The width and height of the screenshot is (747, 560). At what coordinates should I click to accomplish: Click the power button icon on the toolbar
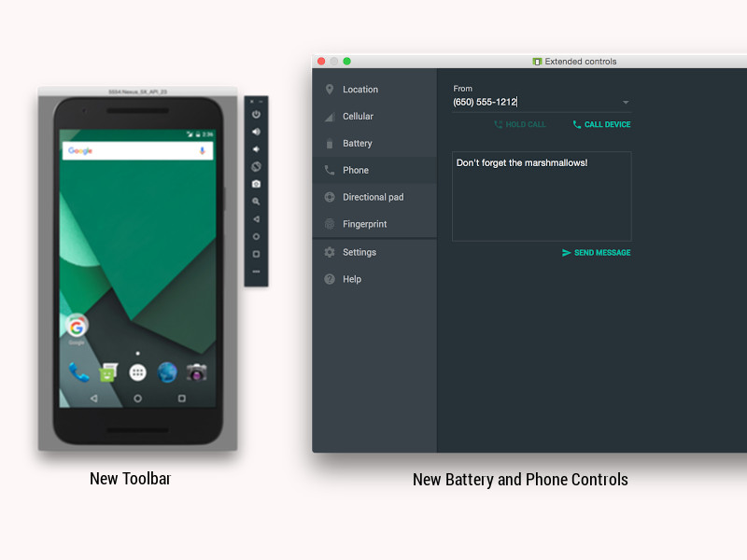tap(255, 114)
